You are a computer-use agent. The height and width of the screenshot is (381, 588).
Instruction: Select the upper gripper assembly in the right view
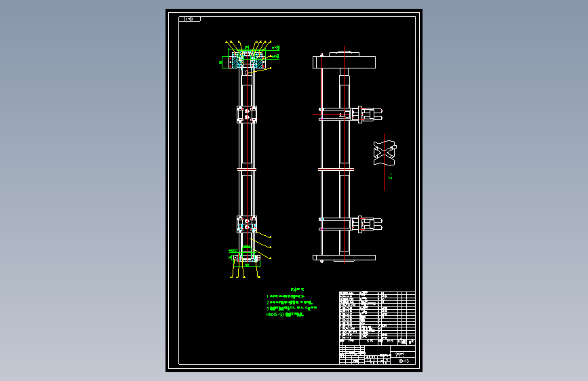point(367,115)
